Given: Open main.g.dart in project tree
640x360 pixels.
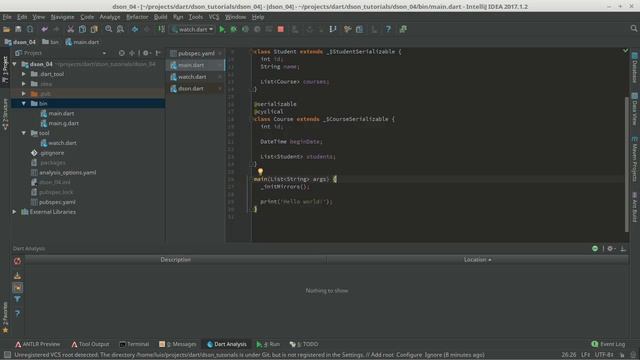Looking at the screenshot, I should (x=60, y=123).
